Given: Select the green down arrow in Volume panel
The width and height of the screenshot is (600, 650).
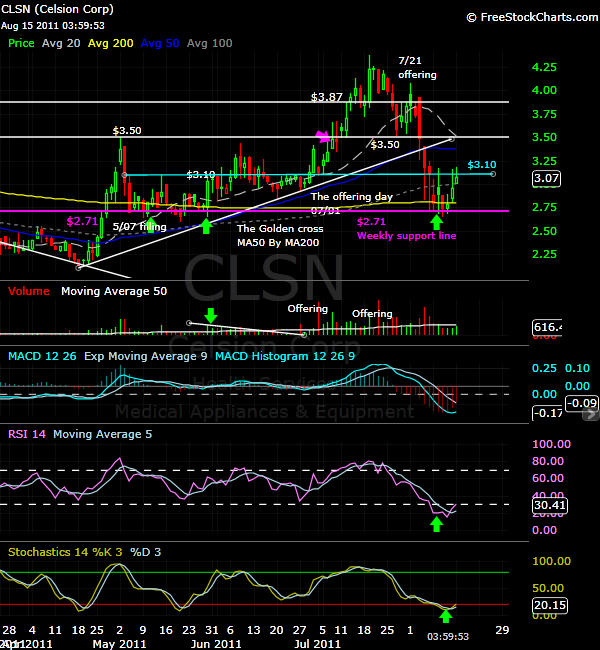Looking at the screenshot, I should tap(211, 315).
